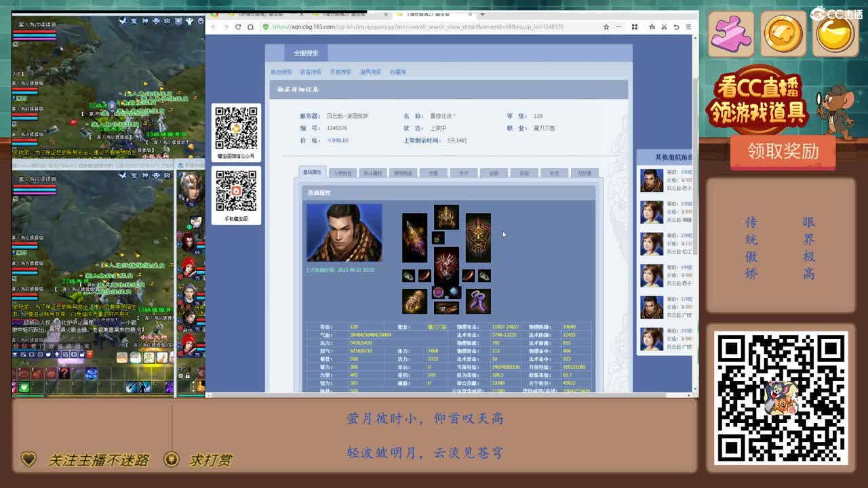Click the scissors screenshot tool in browser

[664, 26]
